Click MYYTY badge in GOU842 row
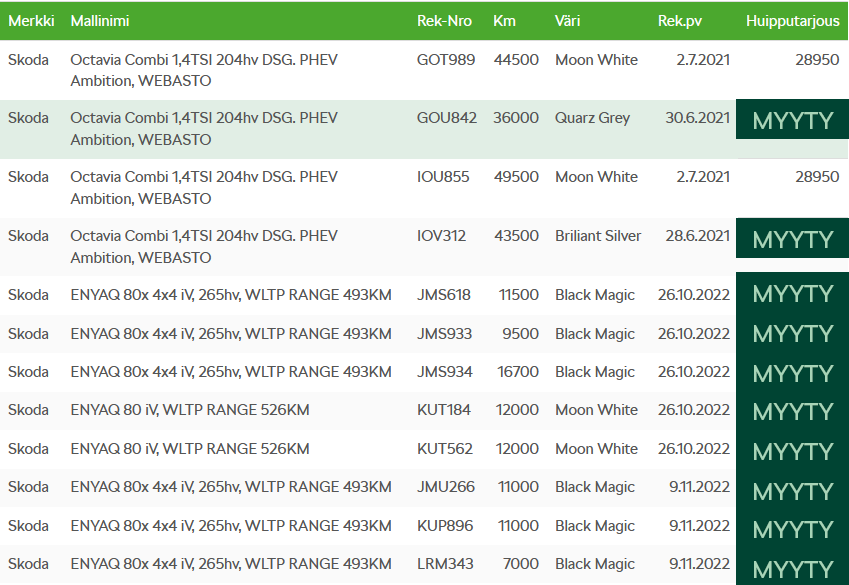This screenshot has width=849, height=585. tap(792, 120)
